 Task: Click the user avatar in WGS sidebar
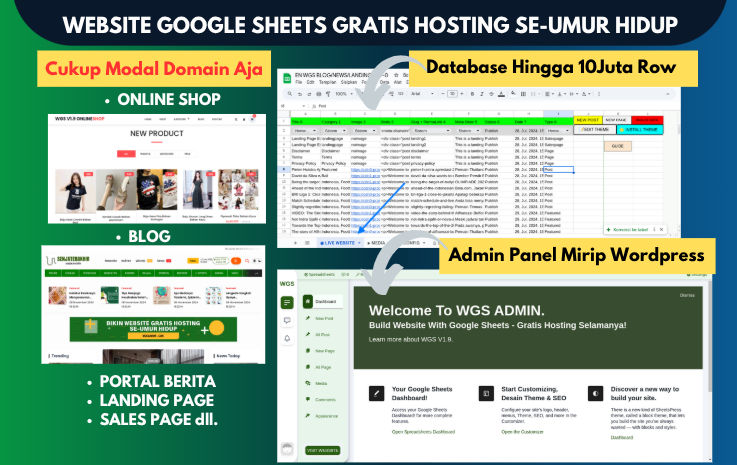287,449
